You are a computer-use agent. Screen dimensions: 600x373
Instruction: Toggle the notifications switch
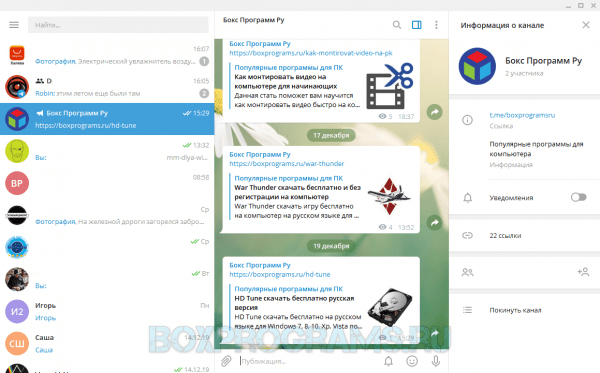click(x=578, y=197)
